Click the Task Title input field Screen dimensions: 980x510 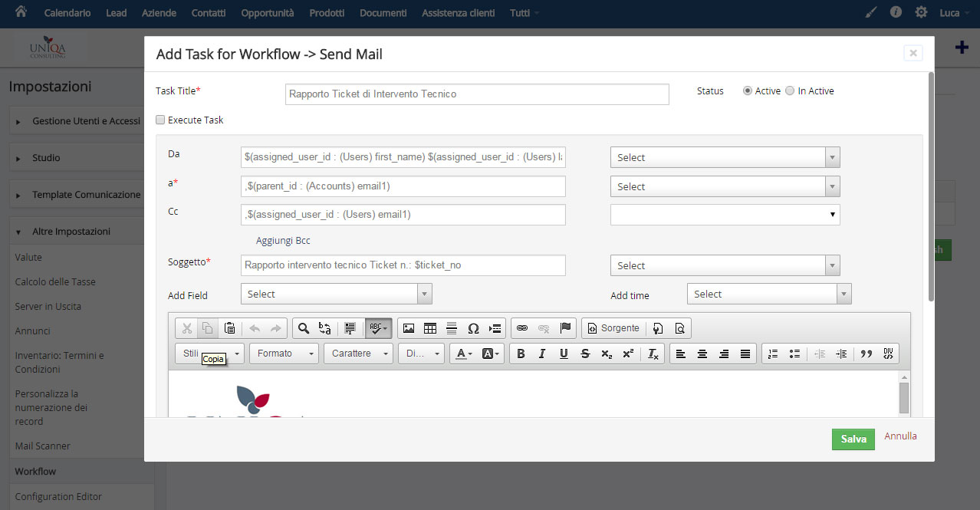point(477,94)
